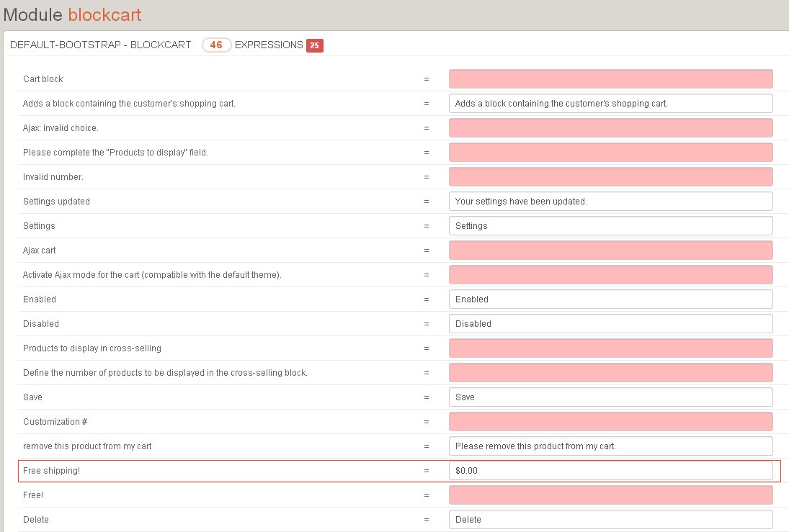Image resolution: width=789 pixels, height=532 pixels.
Task: Edit the 'Disabled' translation field
Action: click(x=611, y=324)
